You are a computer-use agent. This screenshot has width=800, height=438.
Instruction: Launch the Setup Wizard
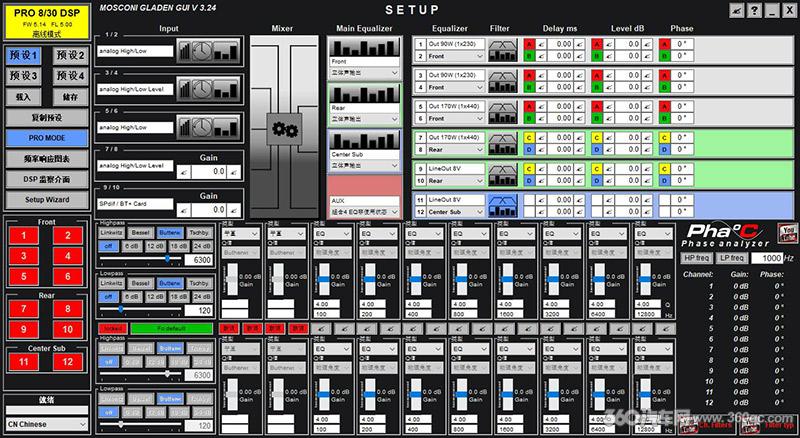[47, 200]
